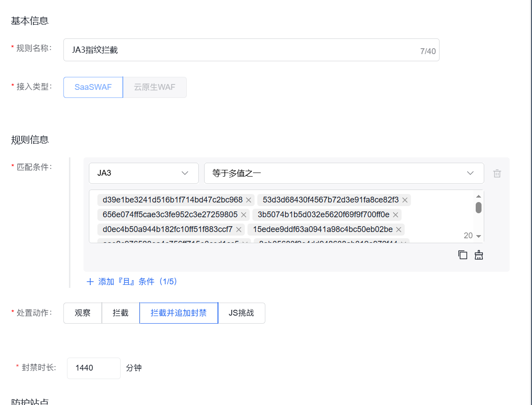Remove the tag d39e1be3241d516b1f714bd47c2bc968 via its × icon
Viewport: 532px width, 405px height.
pyautogui.click(x=248, y=200)
